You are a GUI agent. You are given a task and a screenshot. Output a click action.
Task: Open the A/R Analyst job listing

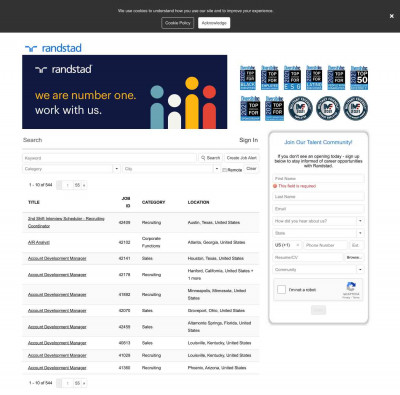click(x=39, y=242)
